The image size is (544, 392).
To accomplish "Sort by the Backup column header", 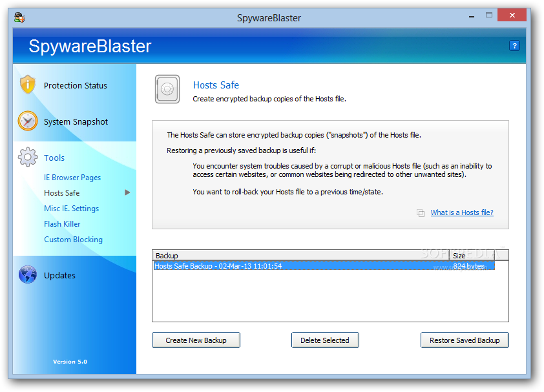I will [301, 255].
